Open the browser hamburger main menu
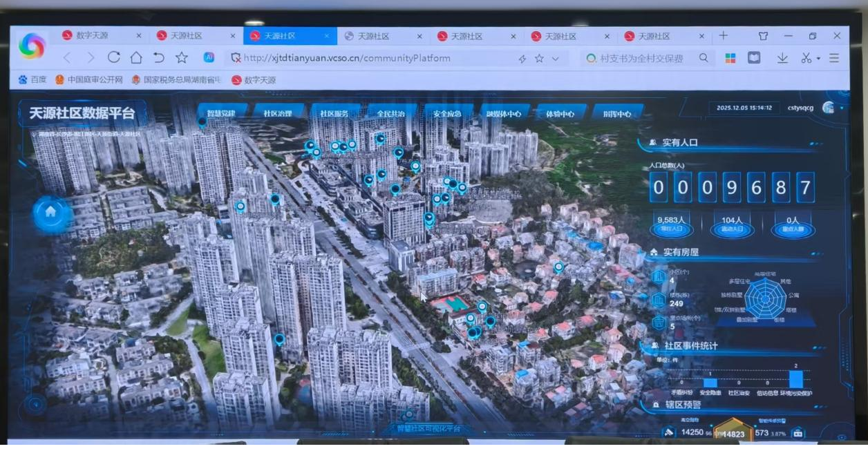 coord(834,58)
